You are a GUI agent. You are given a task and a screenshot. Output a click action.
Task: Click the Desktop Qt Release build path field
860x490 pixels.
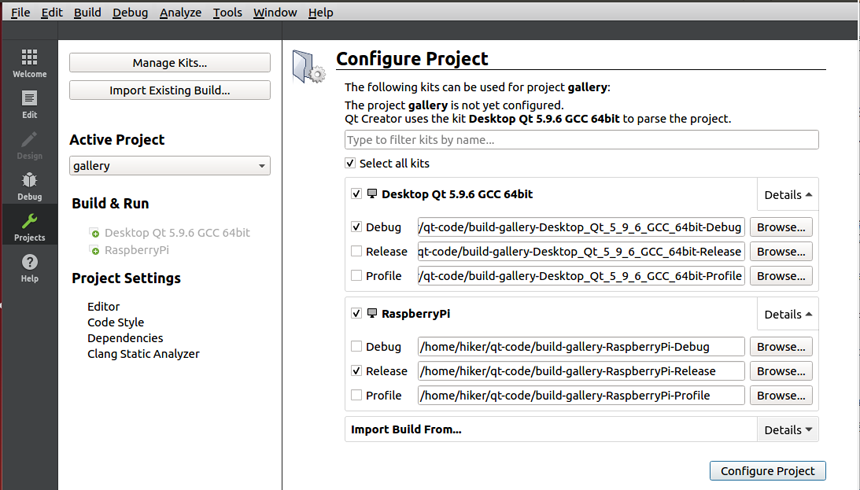click(581, 251)
